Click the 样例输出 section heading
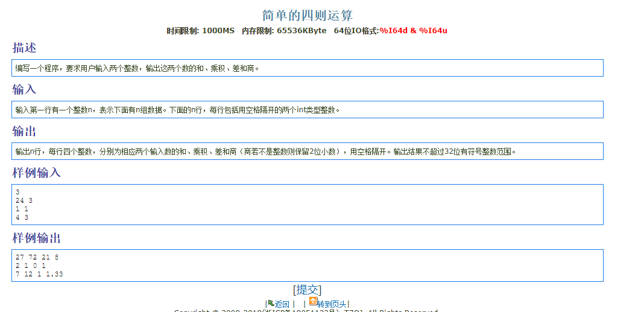The width and height of the screenshot is (644, 312). (37, 238)
